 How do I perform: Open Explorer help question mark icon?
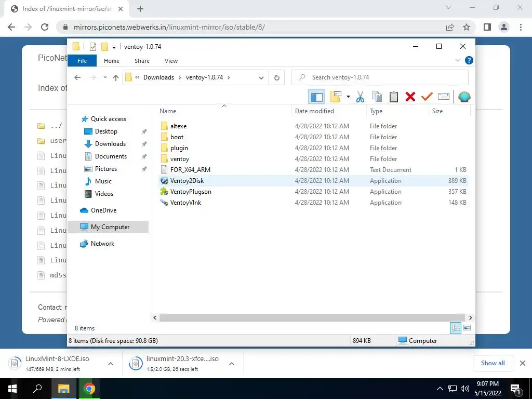[x=469, y=60]
